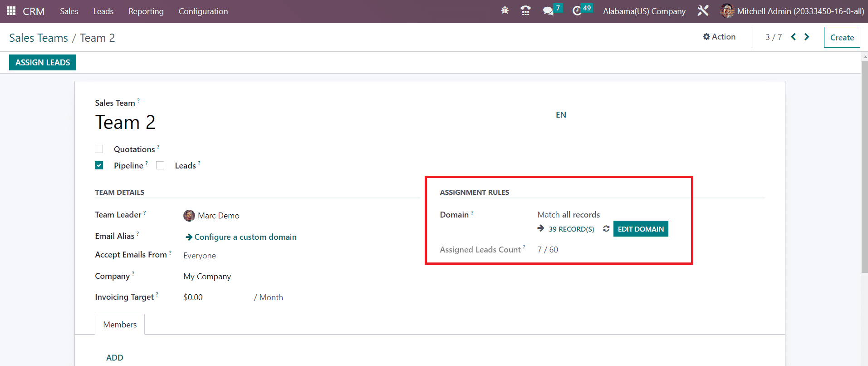Open the apps grid menu icon
This screenshot has width=868, height=366.
[x=11, y=11]
